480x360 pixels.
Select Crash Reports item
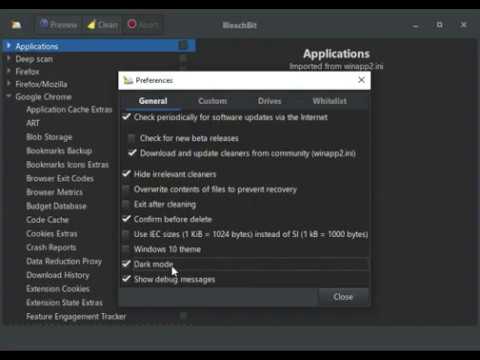click(51, 248)
